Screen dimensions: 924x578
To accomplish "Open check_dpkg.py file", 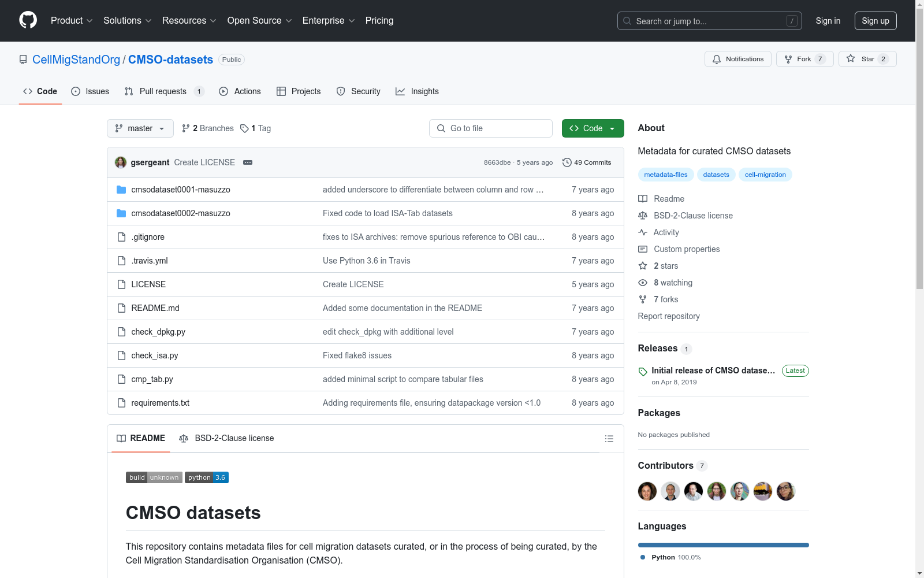I will pyautogui.click(x=158, y=332).
